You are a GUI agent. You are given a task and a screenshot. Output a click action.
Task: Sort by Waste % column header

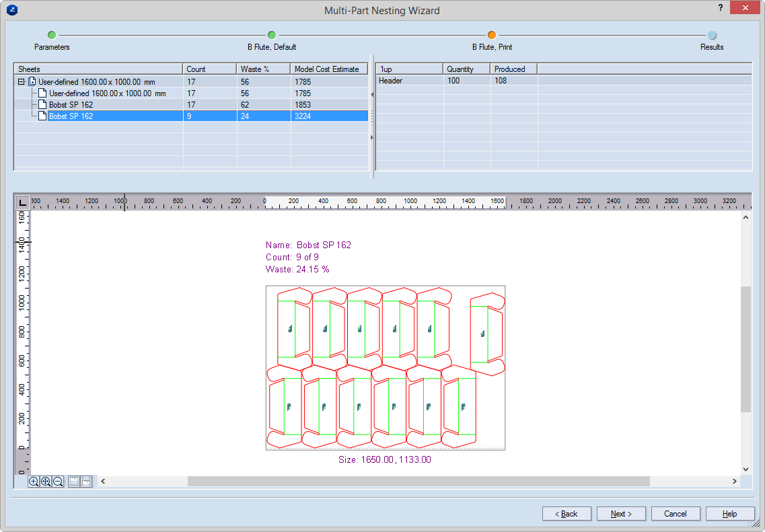(x=263, y=69)
